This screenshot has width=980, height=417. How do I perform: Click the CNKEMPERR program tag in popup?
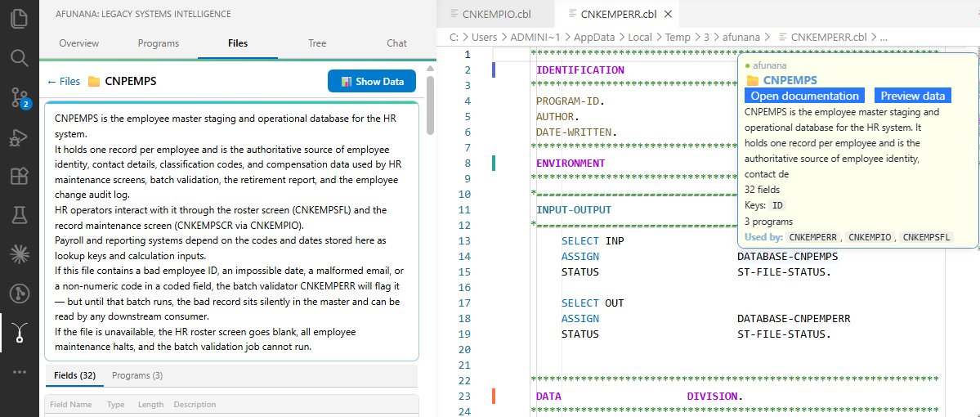click(814, 238)
